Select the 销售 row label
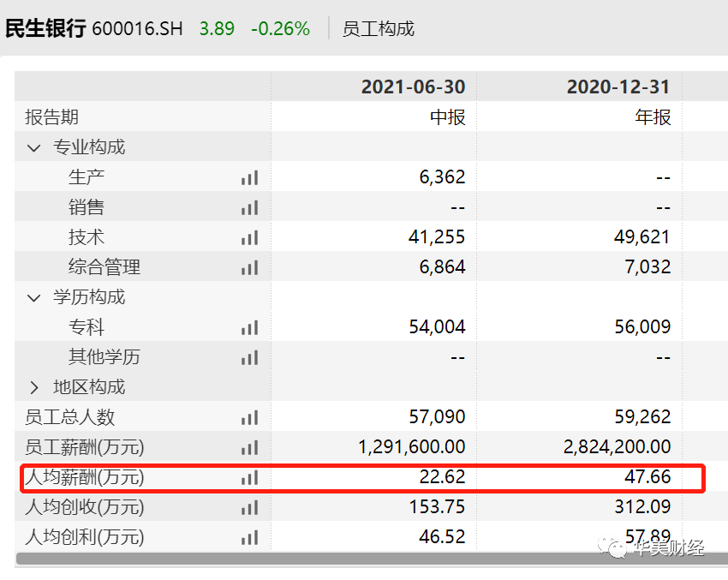The width and height of the screenshot is (728, 580). (x=87, y=207)
